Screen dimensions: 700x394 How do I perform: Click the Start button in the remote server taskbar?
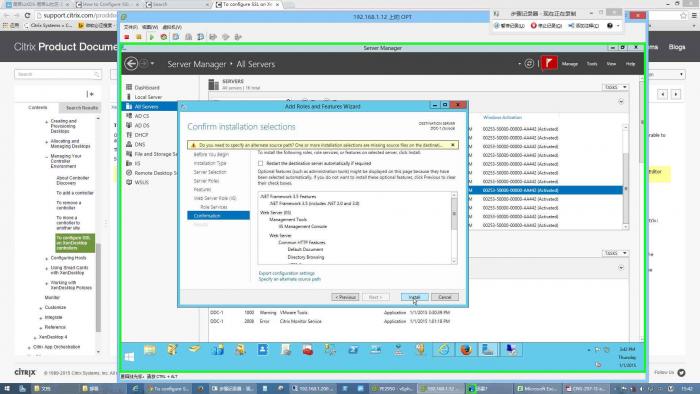[130, 357]
